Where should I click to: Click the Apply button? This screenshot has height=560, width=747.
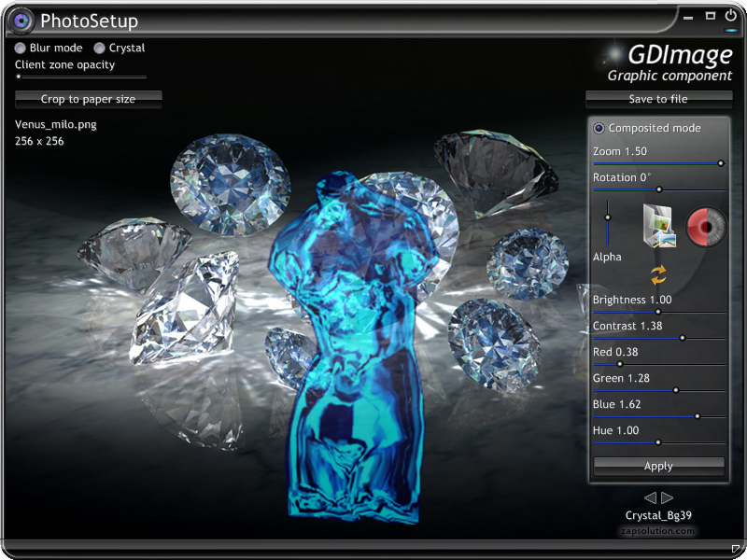658,466
